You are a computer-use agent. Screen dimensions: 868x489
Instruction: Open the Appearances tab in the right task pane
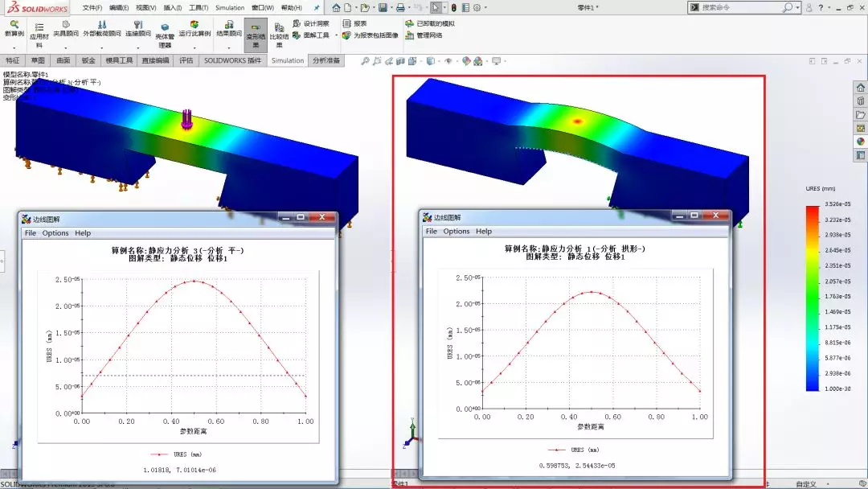coord(861,142)
